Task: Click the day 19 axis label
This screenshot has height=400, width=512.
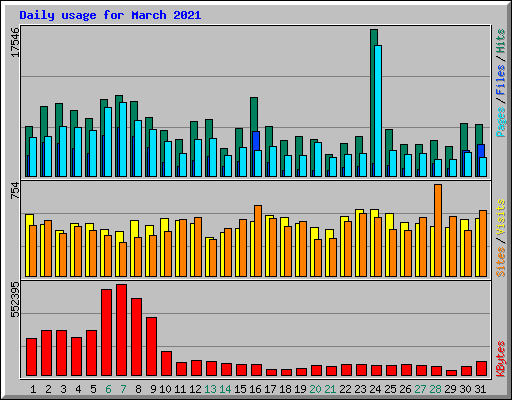Action: [x=300, y=389]
